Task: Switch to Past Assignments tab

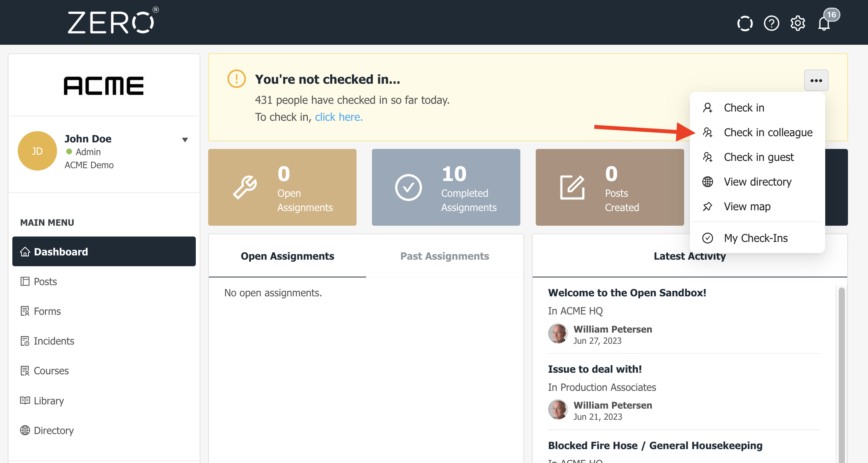Action: (x=444, y=256)
